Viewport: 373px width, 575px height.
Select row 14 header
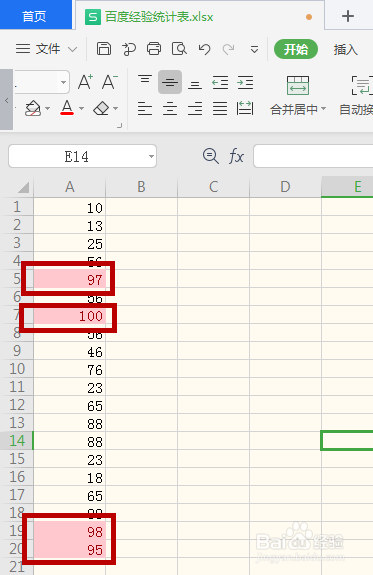(x=17, y=441)
